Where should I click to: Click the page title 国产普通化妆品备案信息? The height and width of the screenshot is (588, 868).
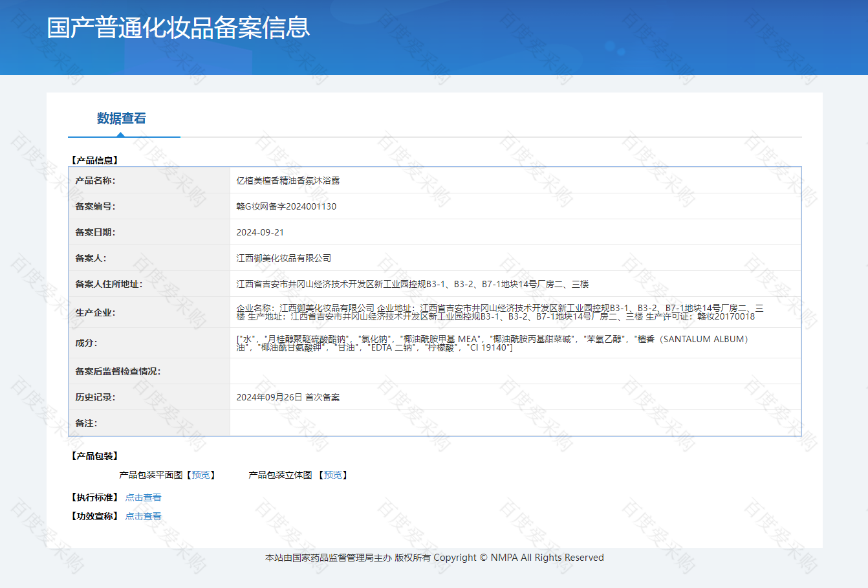[x=179, y=28]
